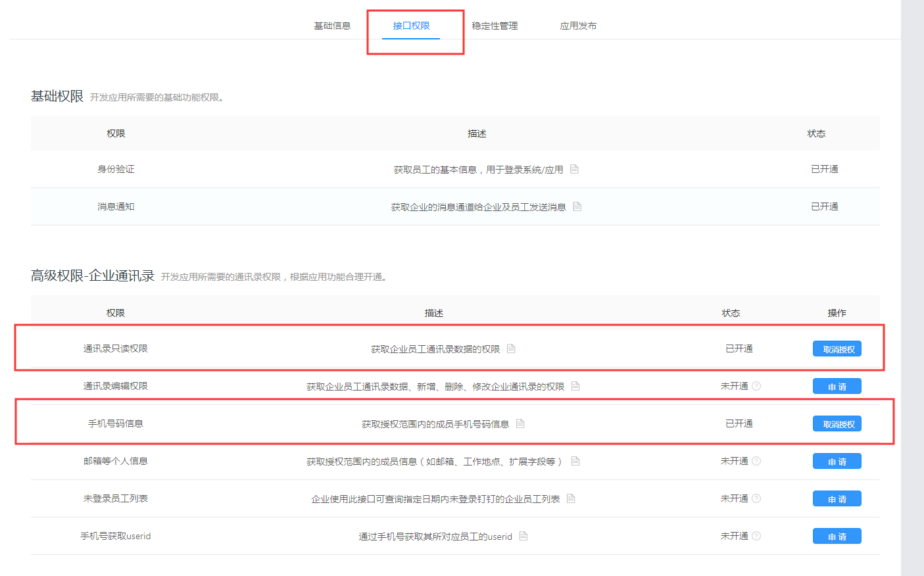The width and height of the screenshot is (924, 576).
Task: Go to the 应用发布 tab
Action: [578, 26]
